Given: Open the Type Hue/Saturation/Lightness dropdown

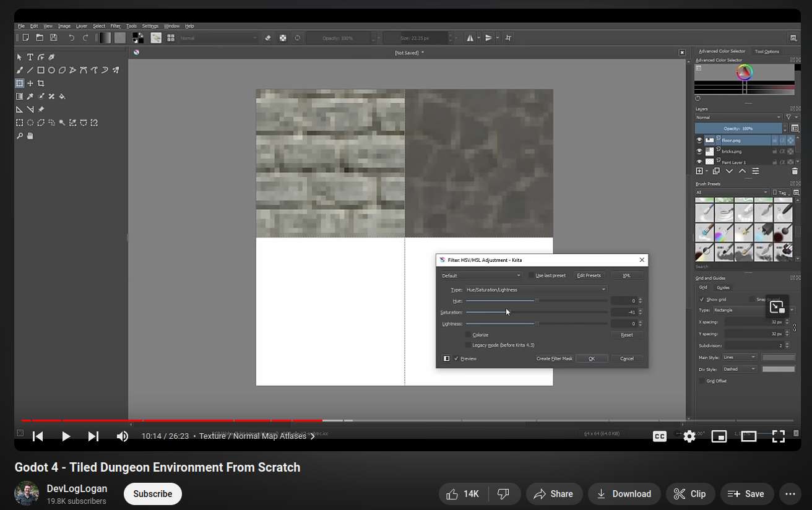Looking at the screenshot, I should click(536, 290).
